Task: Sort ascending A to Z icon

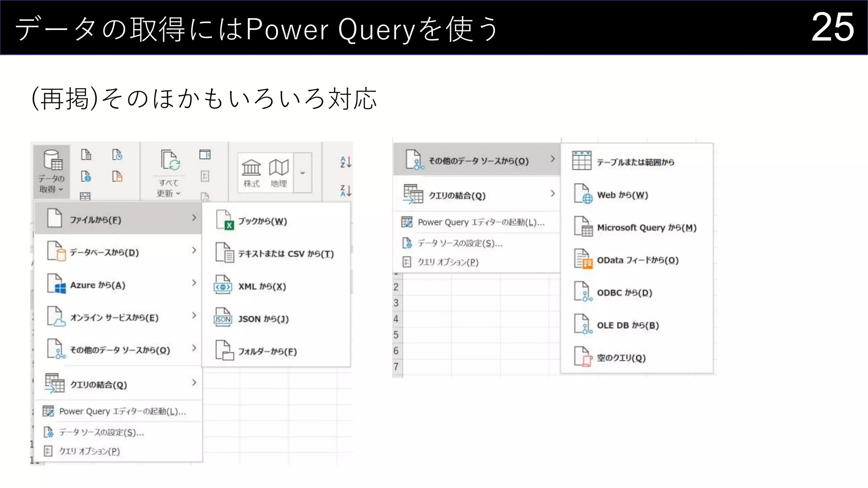Action: tap(345, 162)
